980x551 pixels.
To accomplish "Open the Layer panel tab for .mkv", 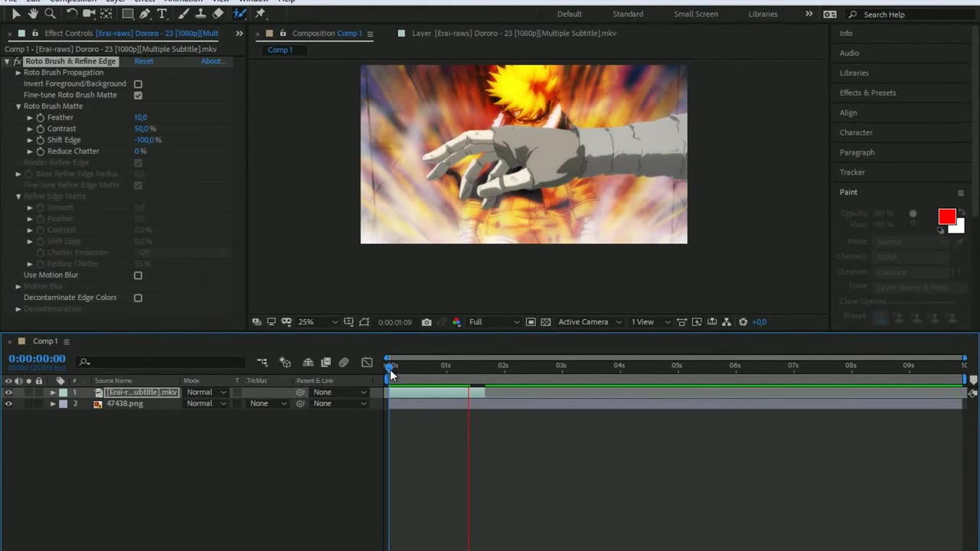I will point(514,34).
